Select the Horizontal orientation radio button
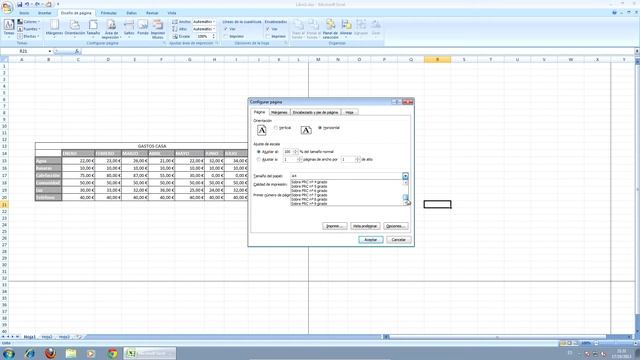640x360 pixels. tap(320, 128)
